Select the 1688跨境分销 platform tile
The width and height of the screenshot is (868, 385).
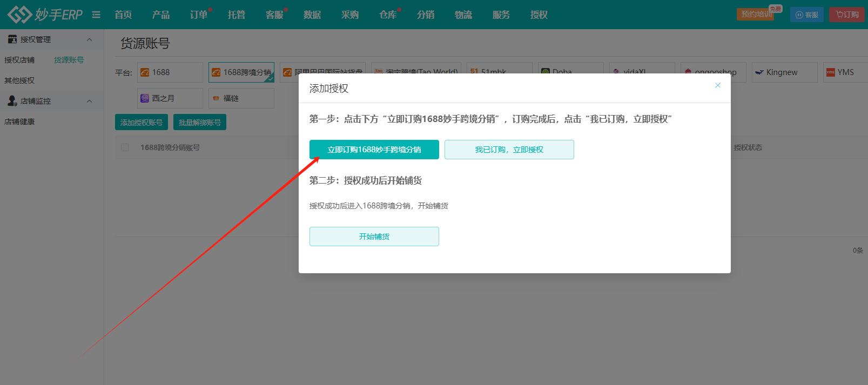(241, 72)
